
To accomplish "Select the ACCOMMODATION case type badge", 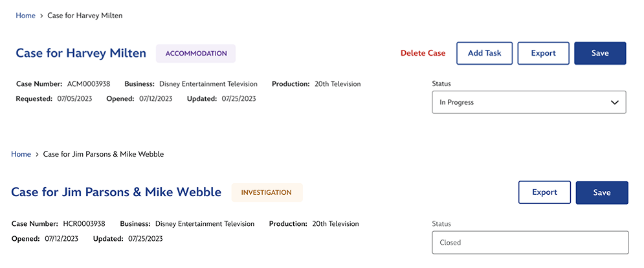I will pos(196,54).
